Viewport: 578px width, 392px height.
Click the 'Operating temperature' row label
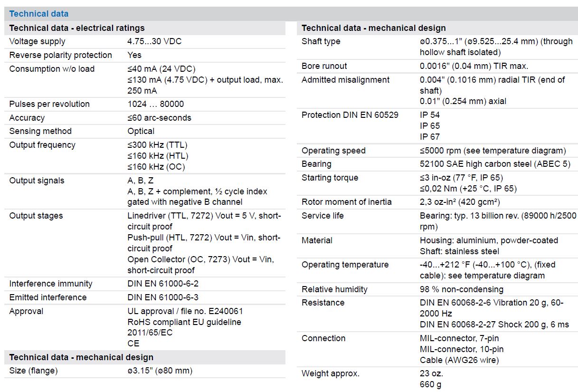[x=345, y=265]
